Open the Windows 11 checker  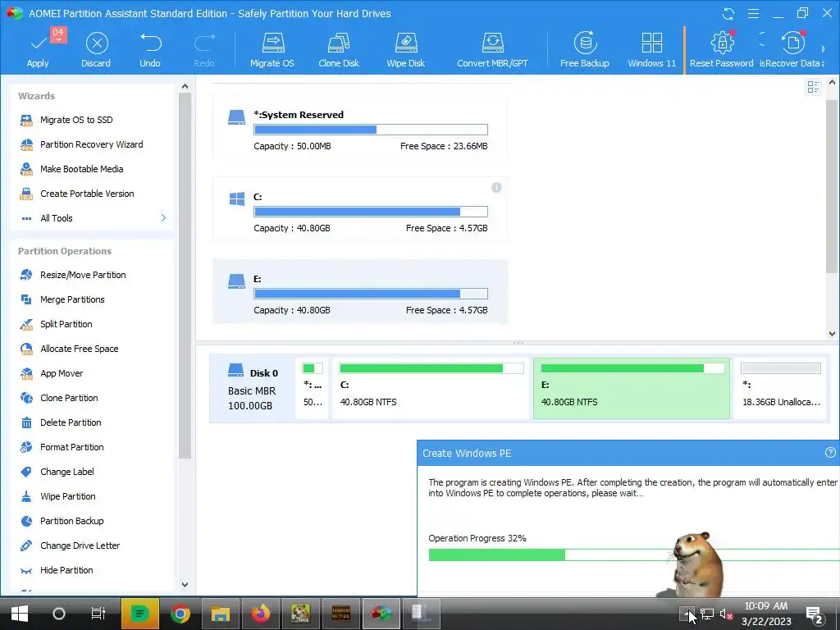651,50
